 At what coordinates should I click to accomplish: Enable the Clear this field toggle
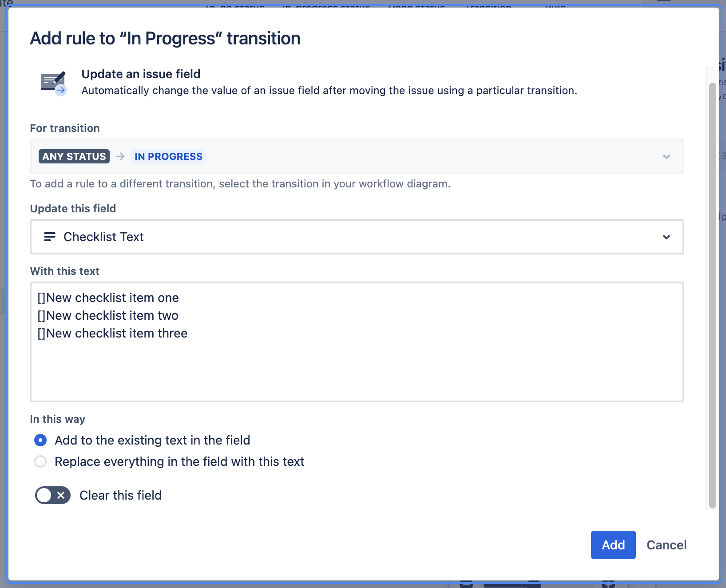pos(53,495)
